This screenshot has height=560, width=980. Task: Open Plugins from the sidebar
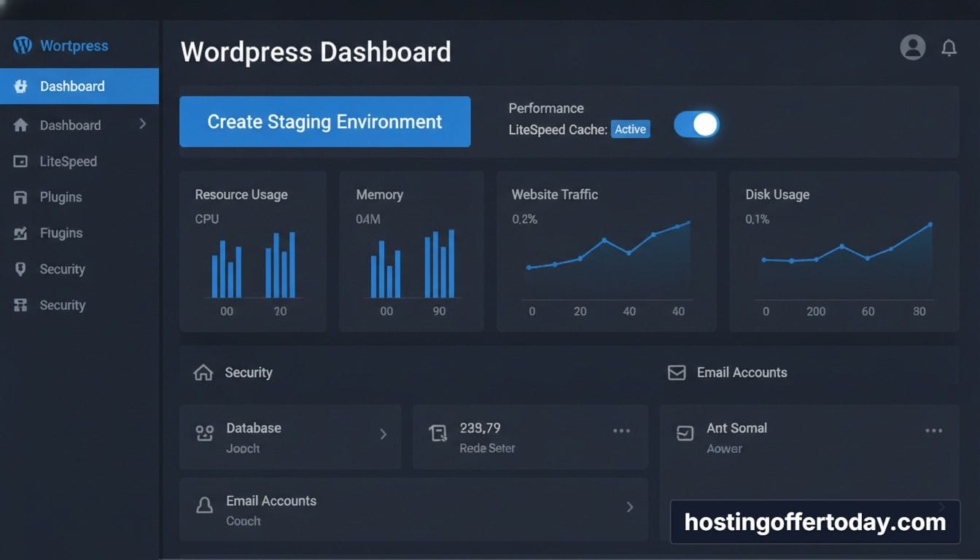[61, 198]
